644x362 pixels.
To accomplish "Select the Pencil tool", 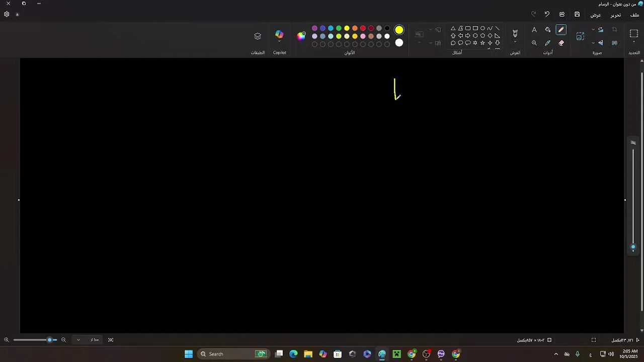I will (561, 30).
